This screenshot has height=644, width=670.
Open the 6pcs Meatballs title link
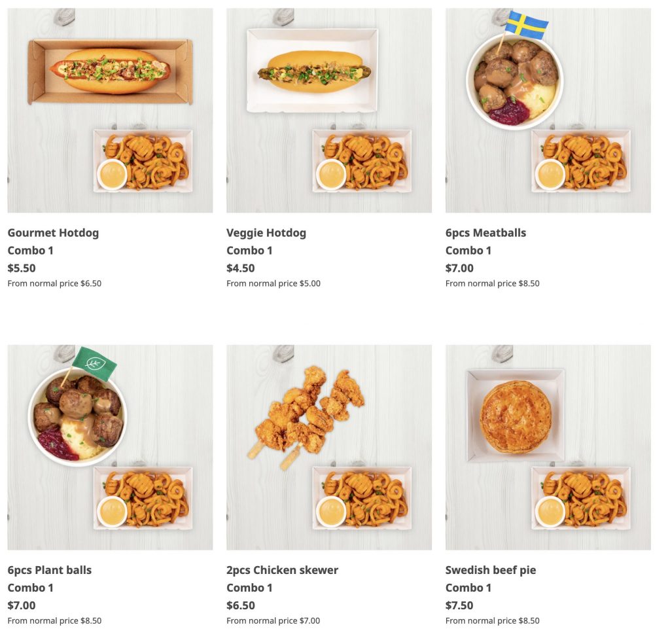485,233
